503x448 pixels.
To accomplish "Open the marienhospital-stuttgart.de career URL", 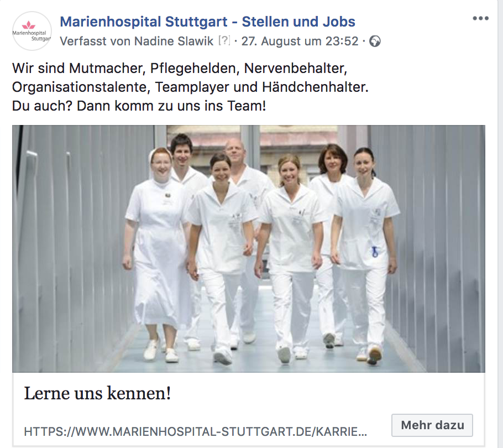I will (x=195, y=431).
